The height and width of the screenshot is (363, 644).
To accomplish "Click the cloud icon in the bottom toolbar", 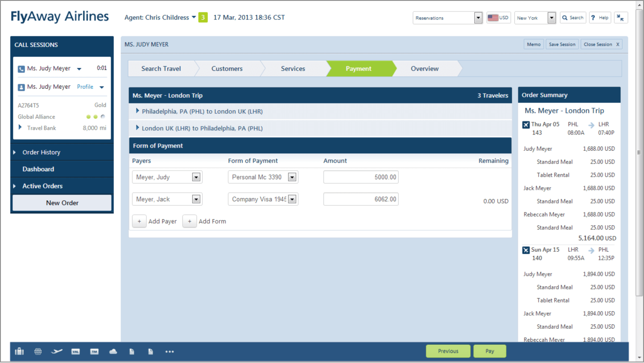I will tap(113, 351).
